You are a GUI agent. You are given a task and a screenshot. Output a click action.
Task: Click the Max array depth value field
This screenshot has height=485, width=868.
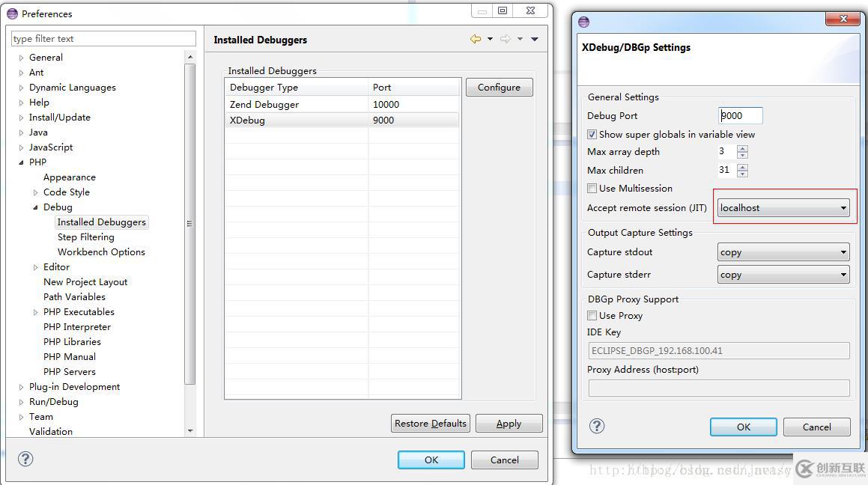point(727,151)
